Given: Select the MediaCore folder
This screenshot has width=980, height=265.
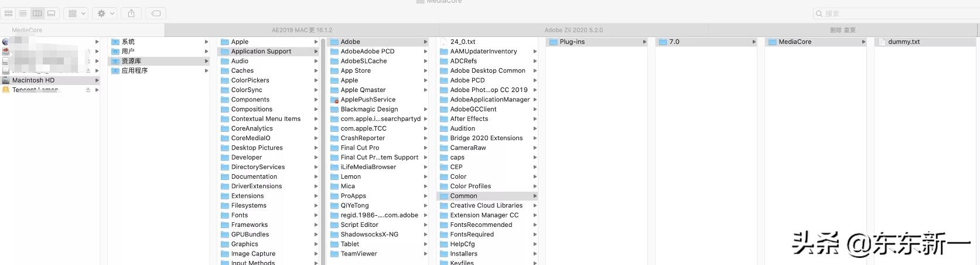Looking at the screenshot, I should click(794, 42).
